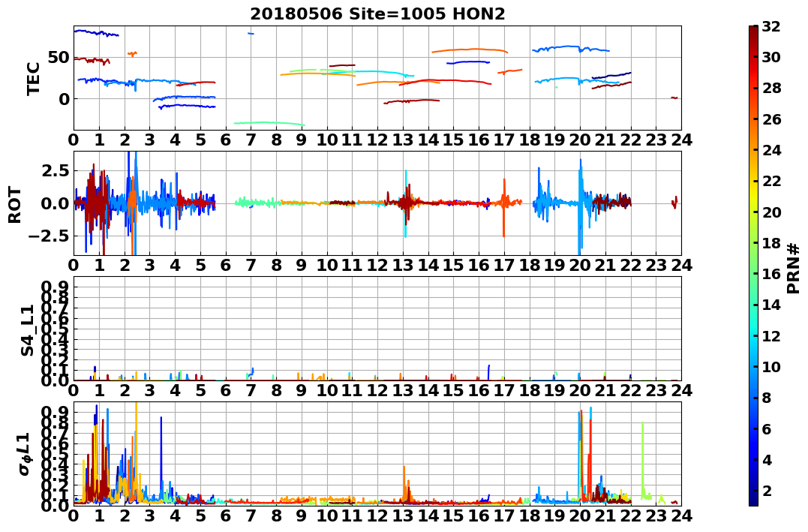Click the orange ROT spike at hour 17
This screenshot has height=532, width=808.
pos(504,208)
